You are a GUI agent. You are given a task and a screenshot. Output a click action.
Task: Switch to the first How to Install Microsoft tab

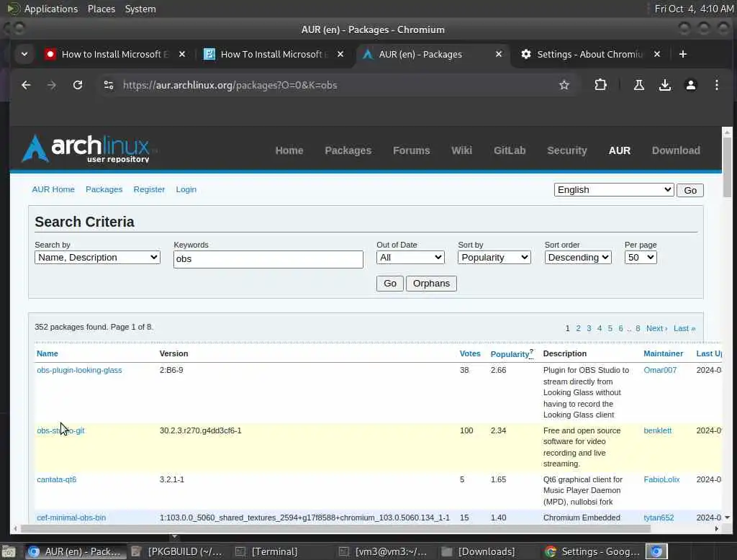click(x=115, y=54)
